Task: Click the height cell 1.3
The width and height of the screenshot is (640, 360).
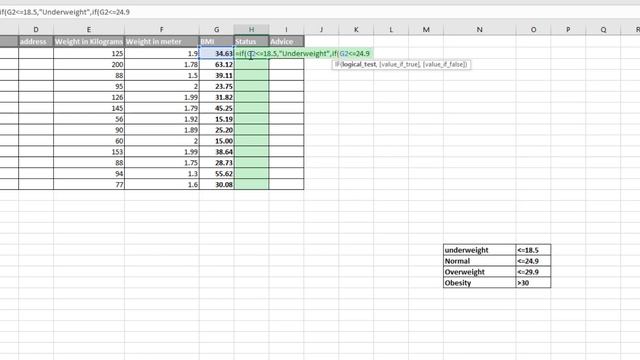Action: pyautogui.click(x=162, y=173)
